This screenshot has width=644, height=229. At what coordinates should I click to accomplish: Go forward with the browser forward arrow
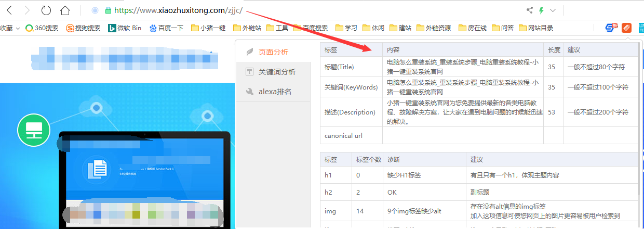(28, 10)
